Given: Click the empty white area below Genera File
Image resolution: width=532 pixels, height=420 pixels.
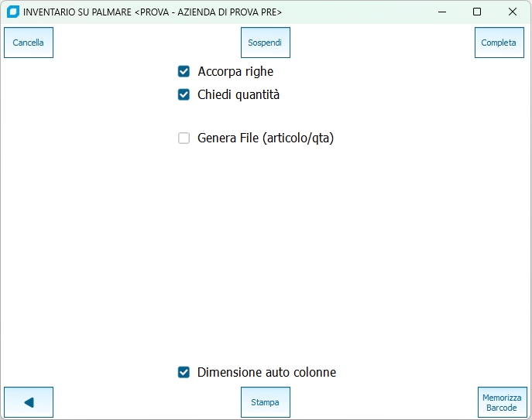Looking at the screenshot, I should [266, 248].
